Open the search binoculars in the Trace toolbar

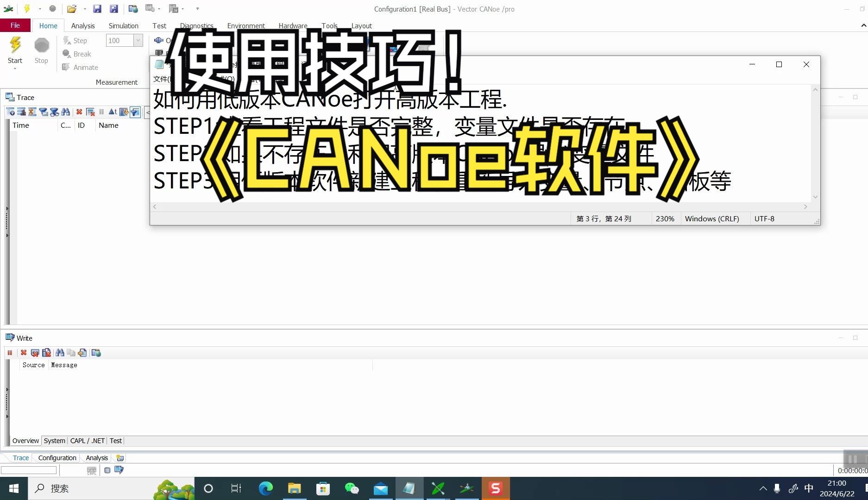point(66,112)
